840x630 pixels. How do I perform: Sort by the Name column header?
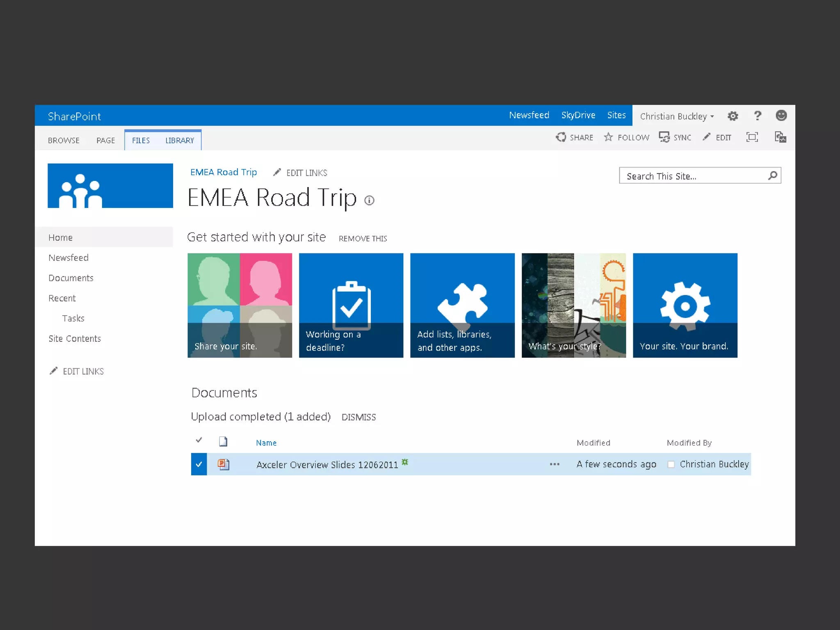(266, 443)
